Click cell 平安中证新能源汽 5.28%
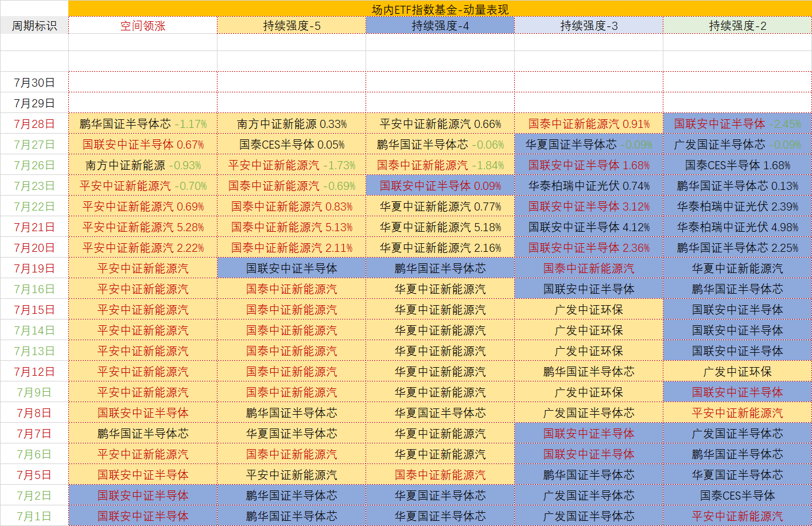The height and width of the screenshot is (526, 812). pos(143,227)
